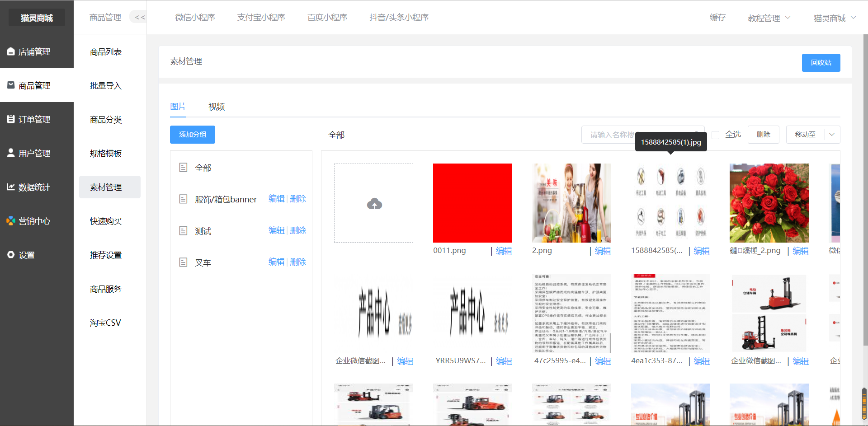Click the 缓存 link in header

718,17
